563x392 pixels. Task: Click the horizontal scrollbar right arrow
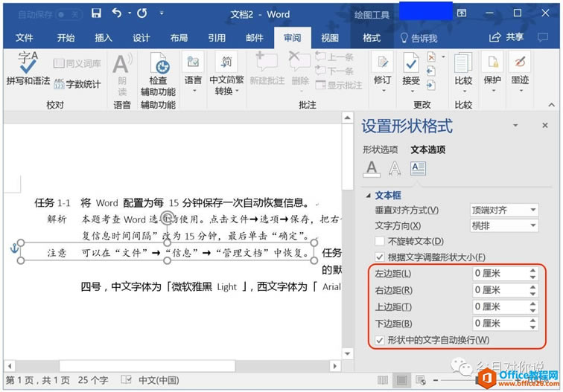335,366
